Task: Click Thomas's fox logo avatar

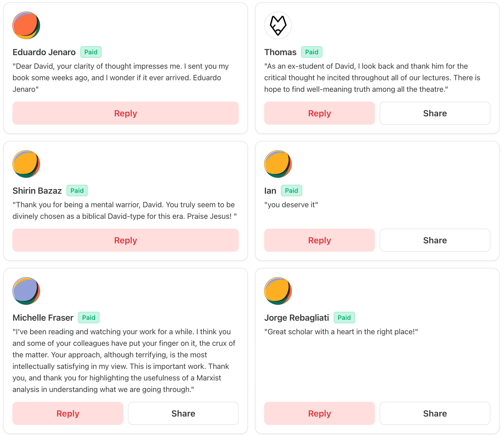Action: (x=278, y=25)
